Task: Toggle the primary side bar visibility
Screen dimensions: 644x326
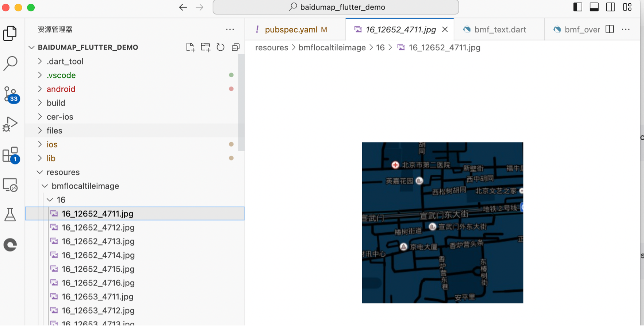Action: tap(578, 7)
